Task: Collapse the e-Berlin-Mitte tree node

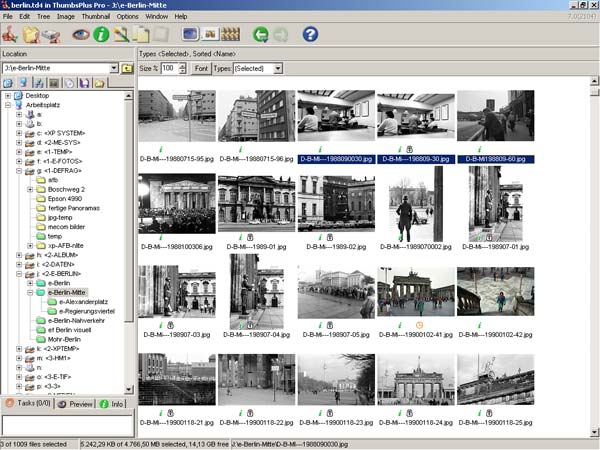Action: (x=30, y=291)
